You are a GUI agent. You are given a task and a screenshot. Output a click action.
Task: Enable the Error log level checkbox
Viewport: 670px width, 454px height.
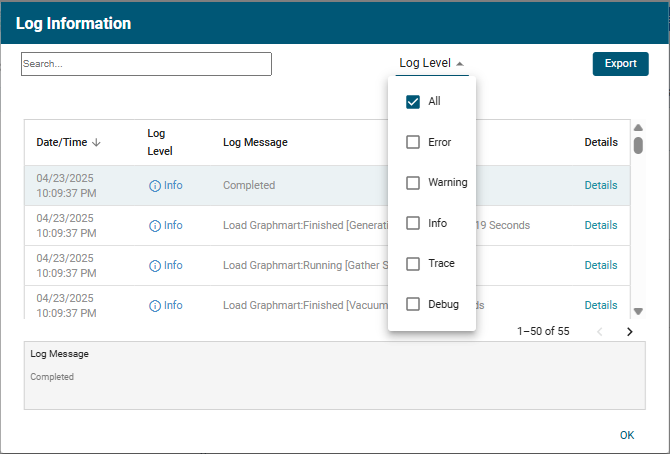click(413, 142)
